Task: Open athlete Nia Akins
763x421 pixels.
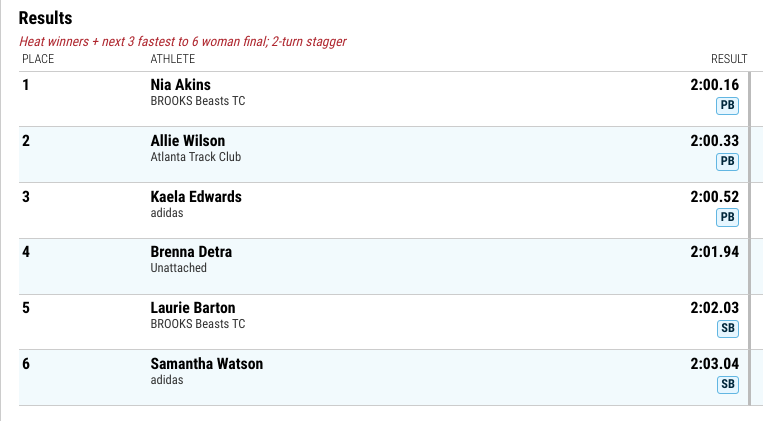Action: [x=181, y=85]
